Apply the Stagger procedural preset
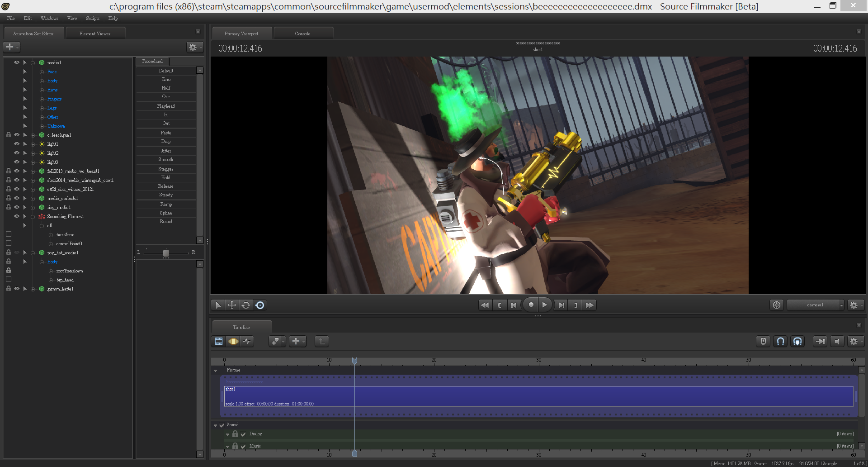The width and height of the screenshot is (868, 467). (x=166, y=169)
